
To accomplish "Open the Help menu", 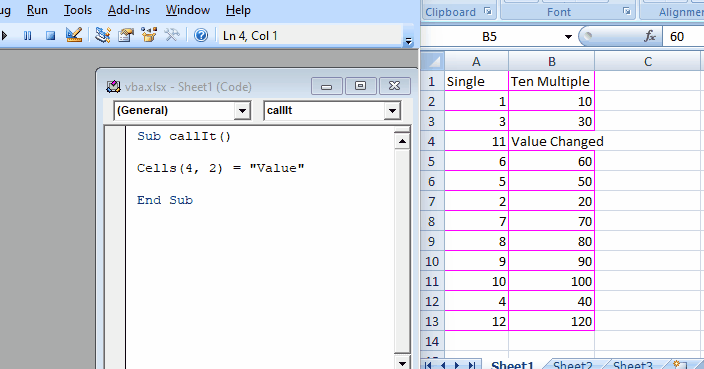I will [238, 10].
